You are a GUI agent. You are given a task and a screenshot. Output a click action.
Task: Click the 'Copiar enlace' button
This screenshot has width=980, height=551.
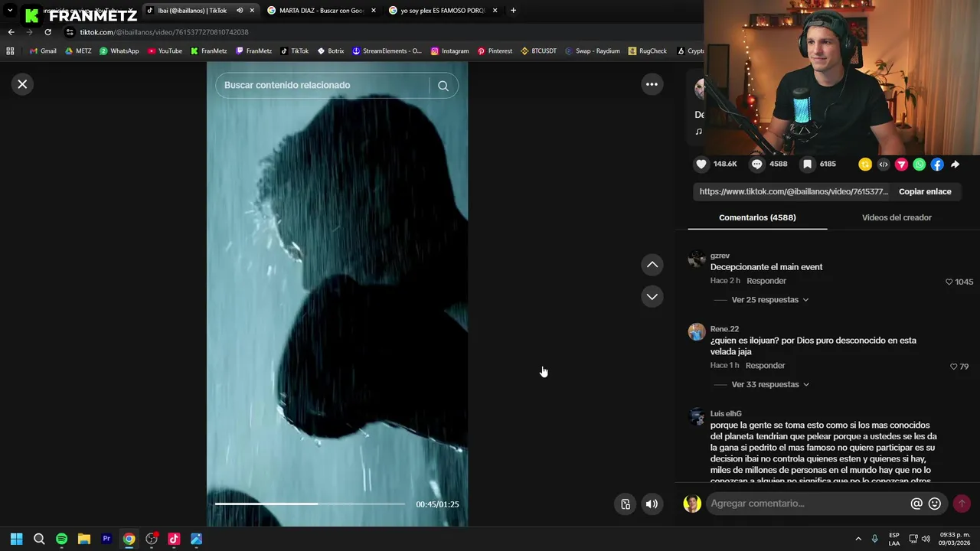coord(925,191)
